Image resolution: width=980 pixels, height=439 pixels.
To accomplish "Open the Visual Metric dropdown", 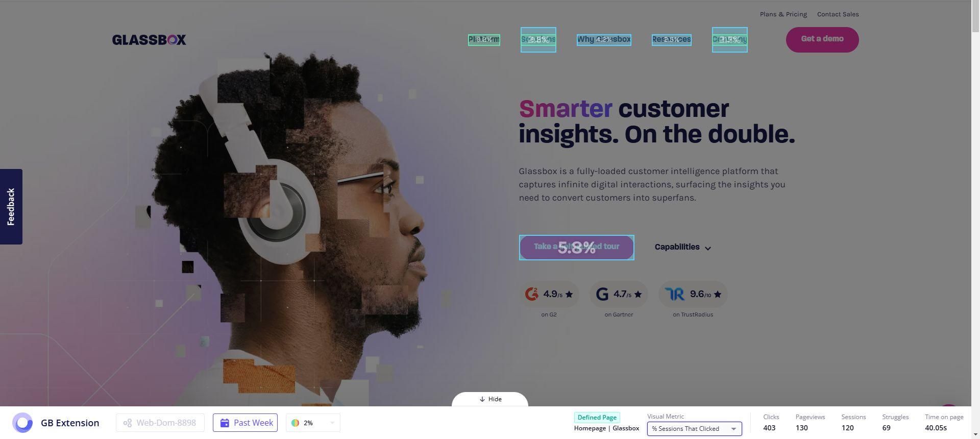I will pyautogui.click(x=694, y=429).
